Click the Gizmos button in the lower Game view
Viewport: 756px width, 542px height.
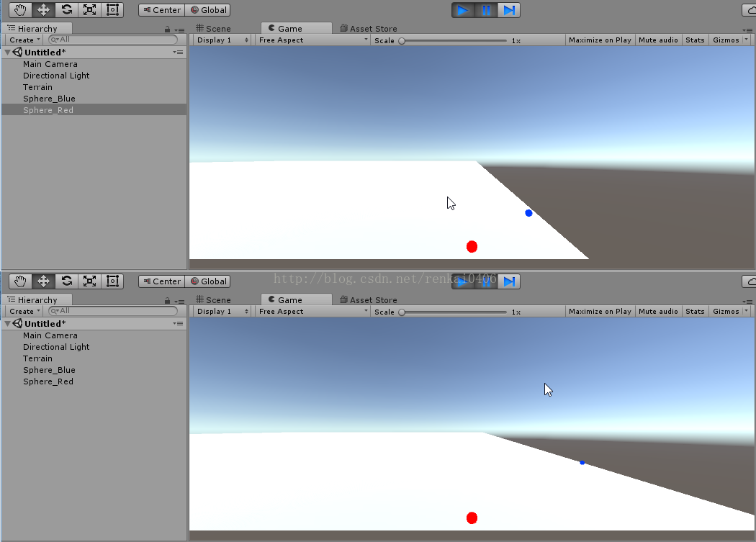tap(726, 312)
